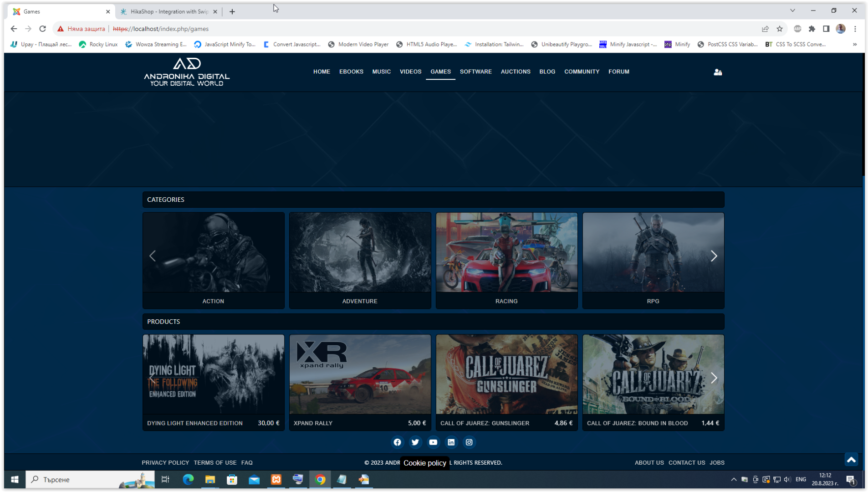Open Microsoft Edge from the taskbar
Image resolution: width=868 pixels, height=492 pixels.
pyautogui.click(x=188, y=479)
